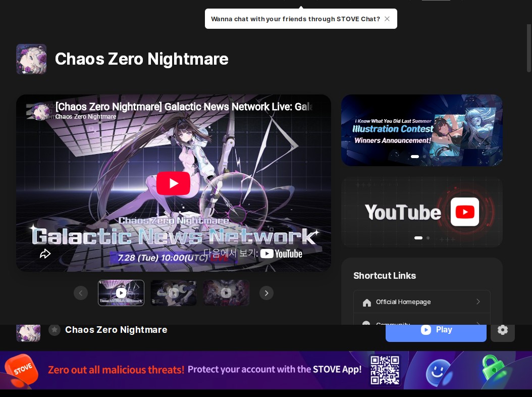Click the green padlock icon in banner
This screenshot has width=532, height=397.
tap(494, 369)
